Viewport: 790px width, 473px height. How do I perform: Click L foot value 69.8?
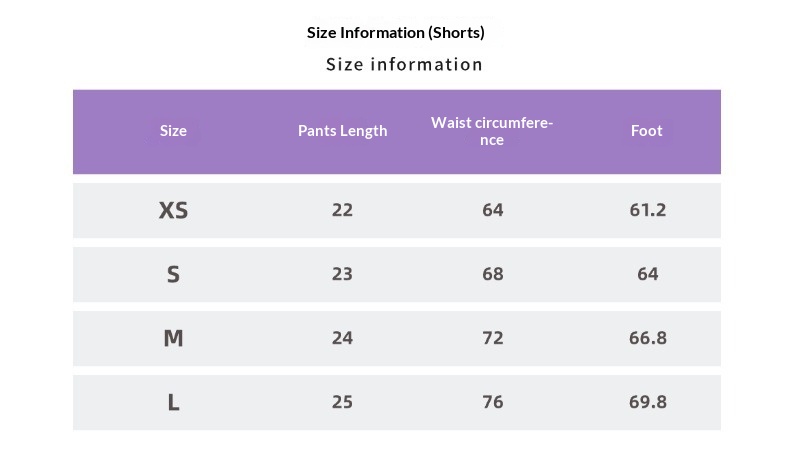(647, 402)
